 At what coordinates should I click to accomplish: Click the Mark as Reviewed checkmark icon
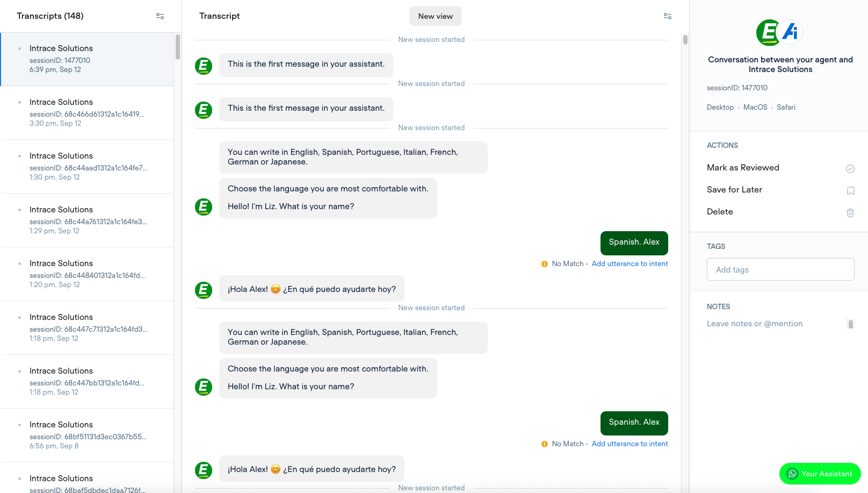850,169
